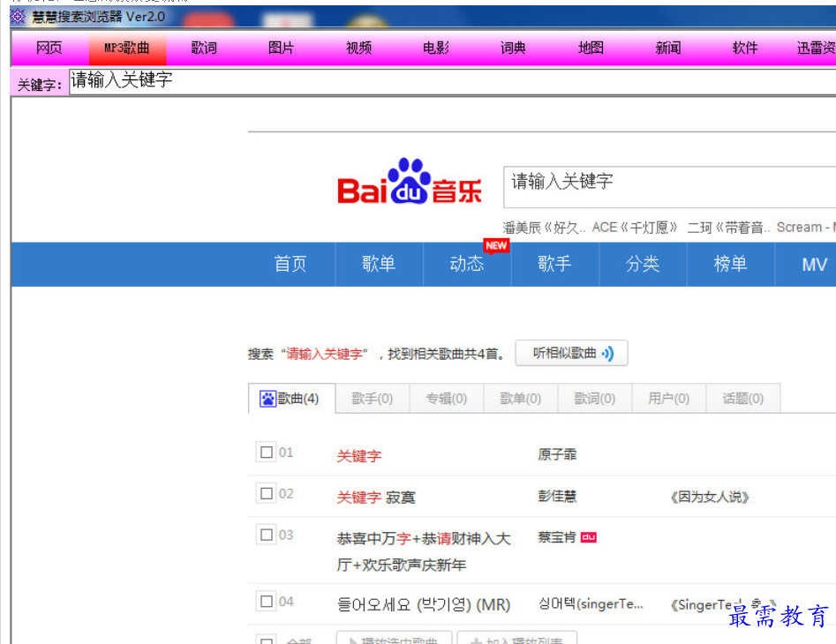Image resolution: width=836 pixels, height=644 pixels.
Task: Tick the checkbox for song 04
Action: (x=266, y=602)
